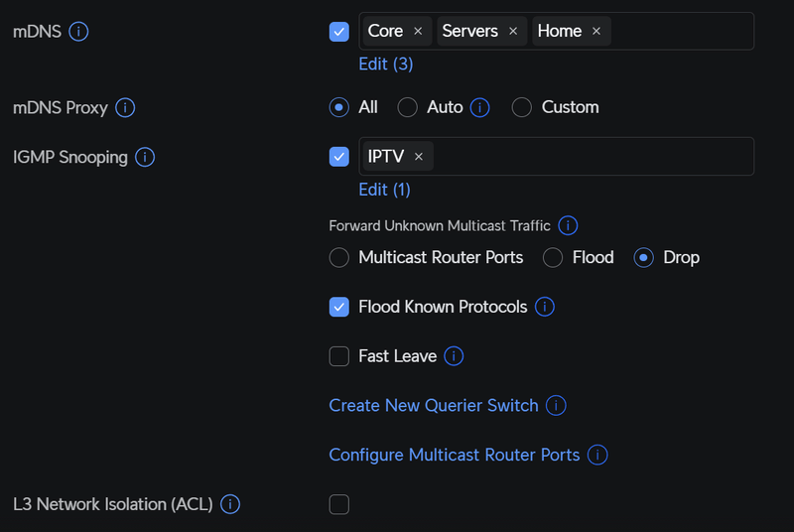Image resolution: width=794 pixels, height=532 pixels.
Task: Click info icon beside Auto option
Action: point(480,107)
